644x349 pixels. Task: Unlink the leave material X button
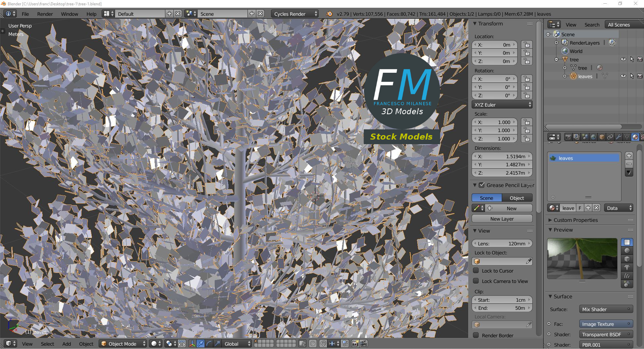pos(596,208)
